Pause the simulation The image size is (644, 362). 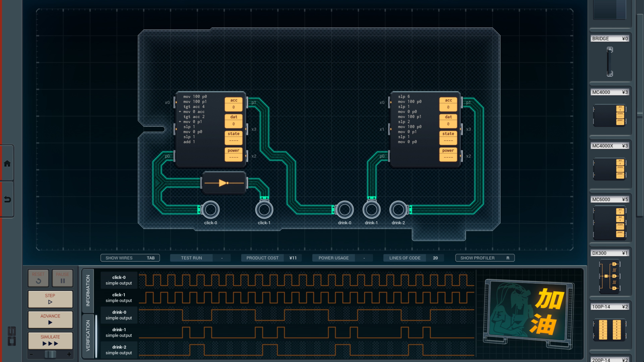[63, 278]
